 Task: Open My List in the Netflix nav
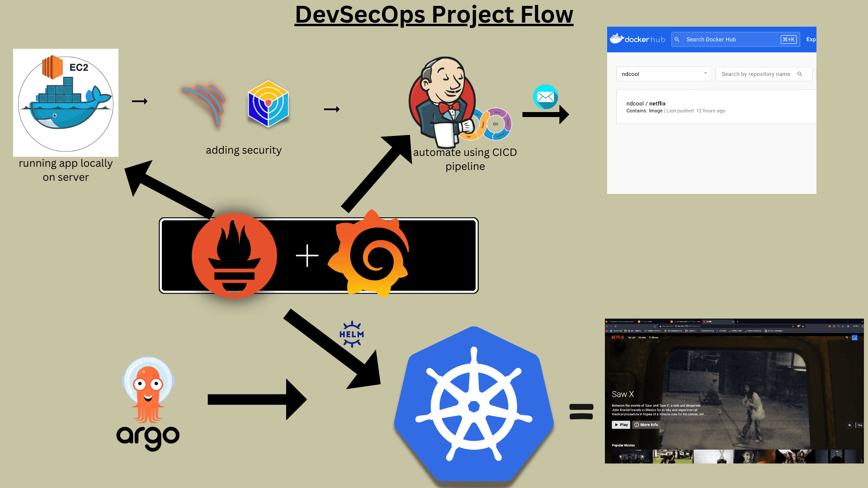pos(632,338)
